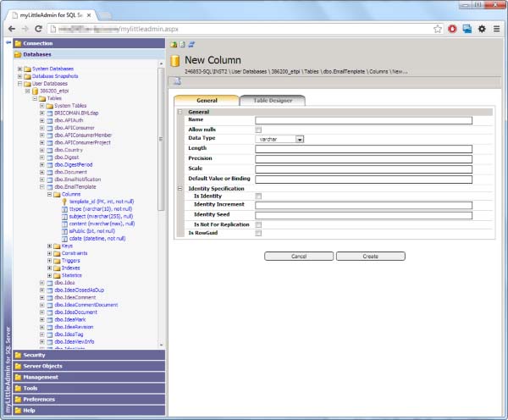Open browser settings gear icon
The image size is (508, 420).
pos(482,29)
